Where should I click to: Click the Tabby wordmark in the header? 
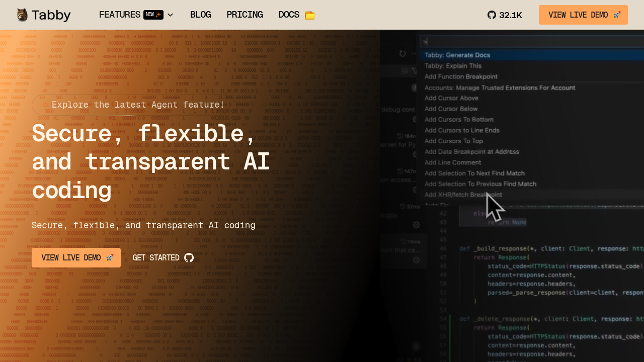[51, 15]
